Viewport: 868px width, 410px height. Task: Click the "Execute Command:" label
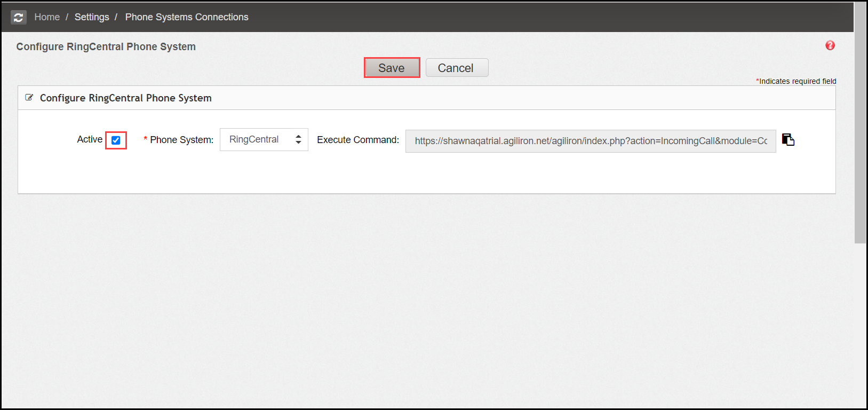coord(358,140)
